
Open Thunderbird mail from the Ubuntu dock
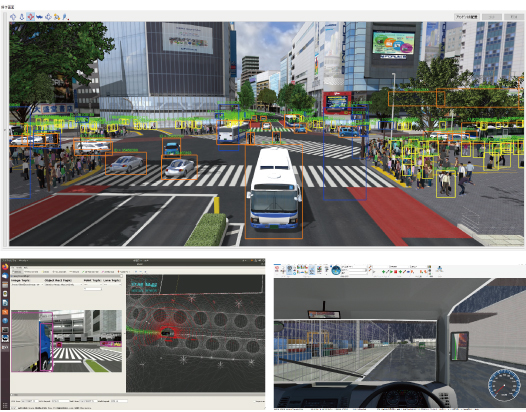[x=5, y=276]
